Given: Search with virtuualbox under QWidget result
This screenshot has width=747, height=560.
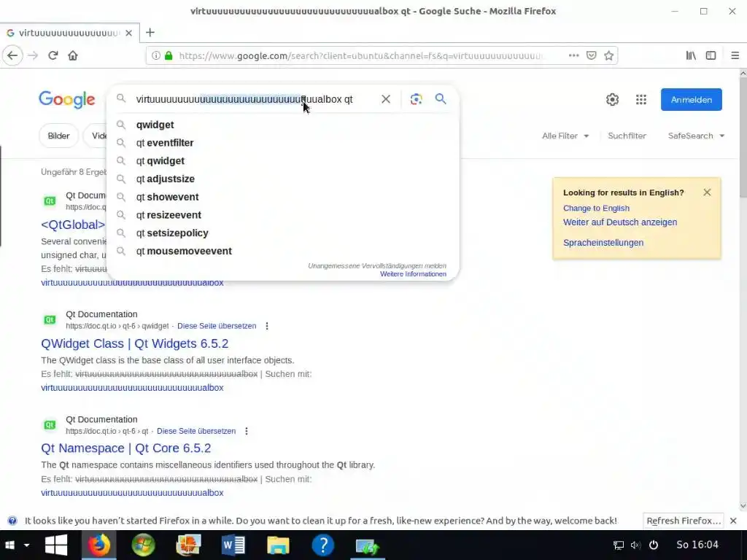Looking at the screenshot, I should [x=132, y=388].
